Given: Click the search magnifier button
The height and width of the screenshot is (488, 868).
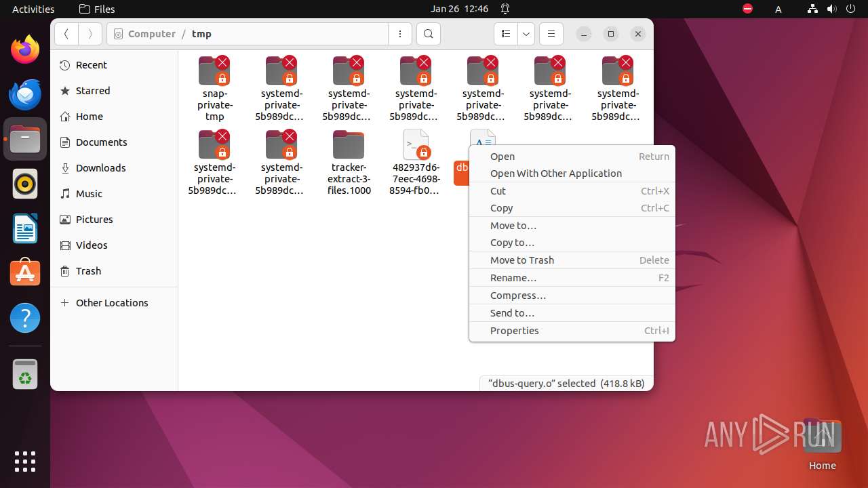Looking at the screenshot, I should coord(428,34).
